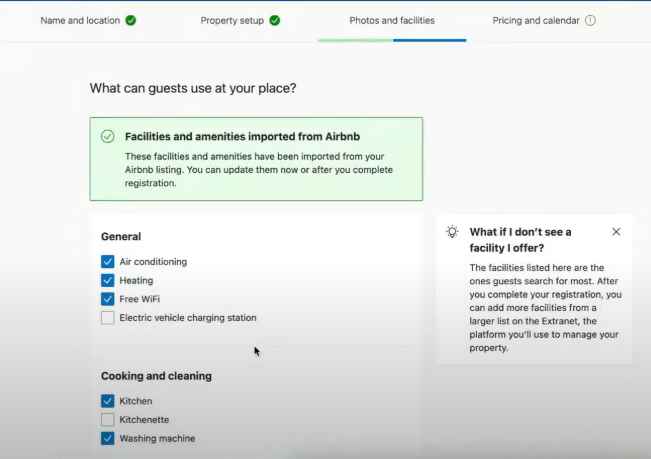The image size is (651, 459).
Task: Switch to Pricing and calendar step
Action: click(536, 20)
